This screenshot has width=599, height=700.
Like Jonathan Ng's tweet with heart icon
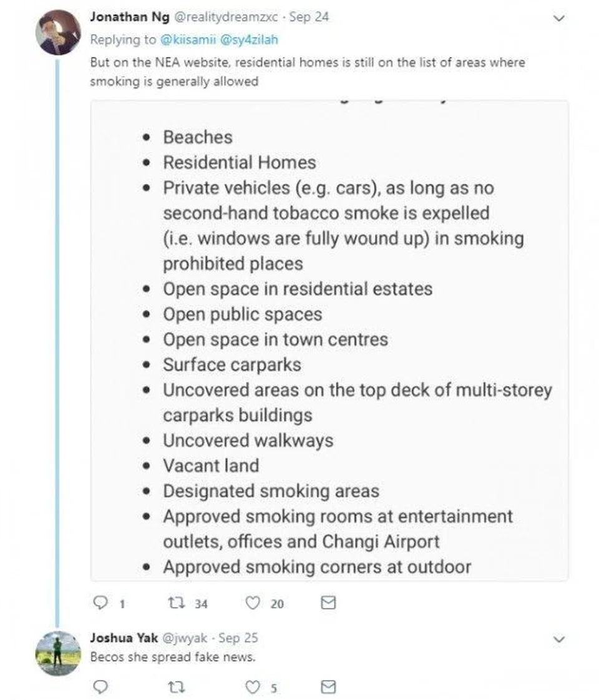pyautogui.click(x=253, y=603)
